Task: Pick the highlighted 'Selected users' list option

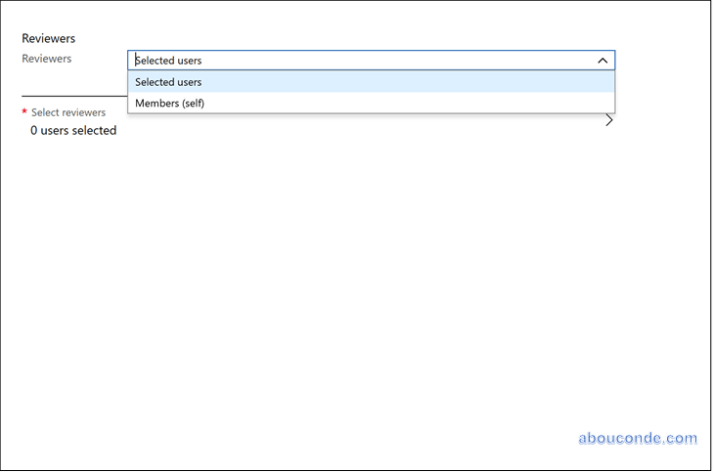Action: [x=168, y=82]
